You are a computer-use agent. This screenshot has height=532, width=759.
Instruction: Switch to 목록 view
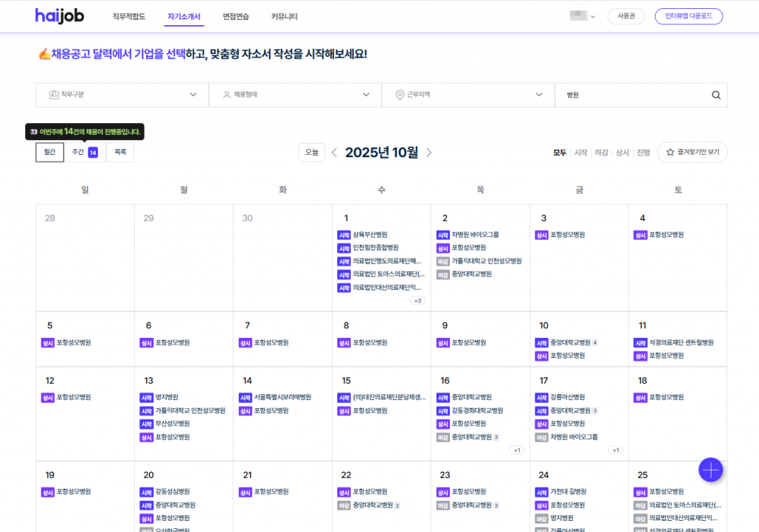pyautogui.click(x=120, y=152)
